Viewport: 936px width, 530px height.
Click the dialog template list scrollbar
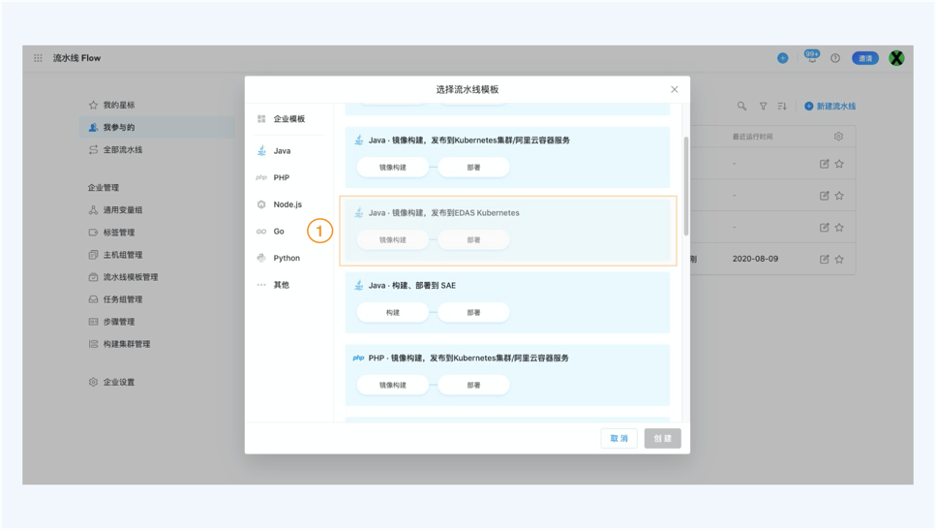[x=686, y=186]
